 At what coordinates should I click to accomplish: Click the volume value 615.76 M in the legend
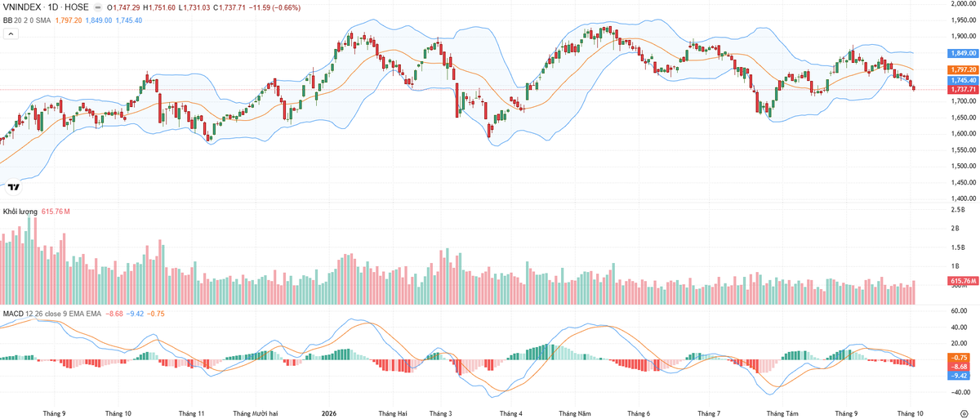click(x=56, y=212)
